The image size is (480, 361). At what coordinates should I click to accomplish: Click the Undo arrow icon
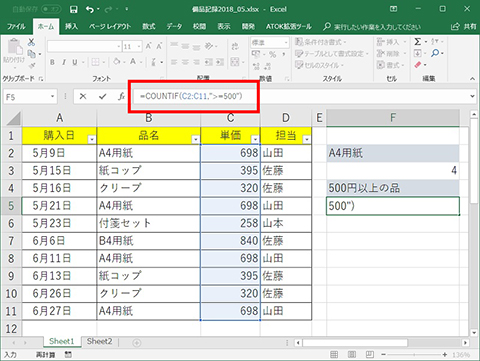pyautogui.click(x=90, y=9)
